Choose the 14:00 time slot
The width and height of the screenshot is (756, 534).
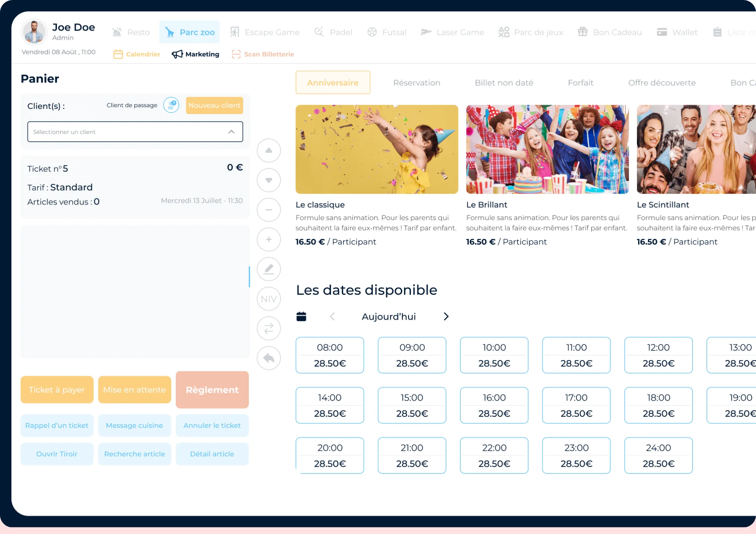(x=330, y=405)
